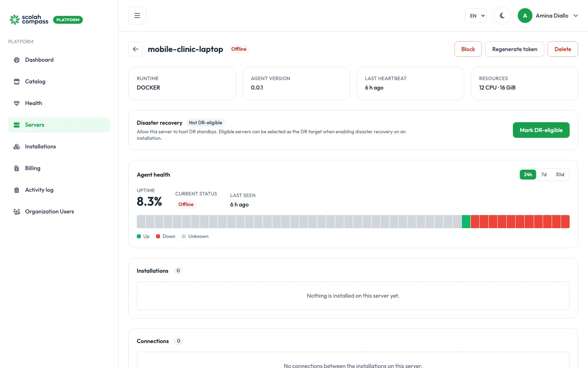Toggle the sidebar with the hamburger icon
The width and height of the screenshot is (588, 368).
(x=137, y=16)
